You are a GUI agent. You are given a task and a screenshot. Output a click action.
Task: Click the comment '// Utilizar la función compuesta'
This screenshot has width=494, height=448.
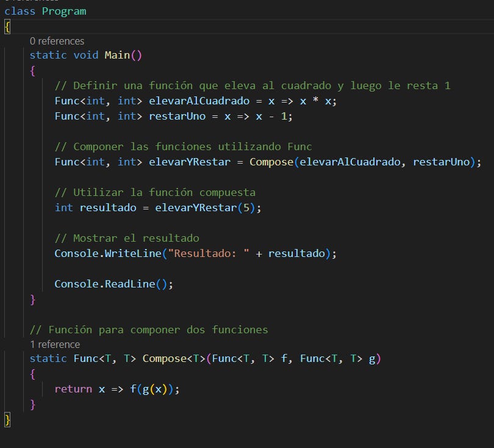155,192
